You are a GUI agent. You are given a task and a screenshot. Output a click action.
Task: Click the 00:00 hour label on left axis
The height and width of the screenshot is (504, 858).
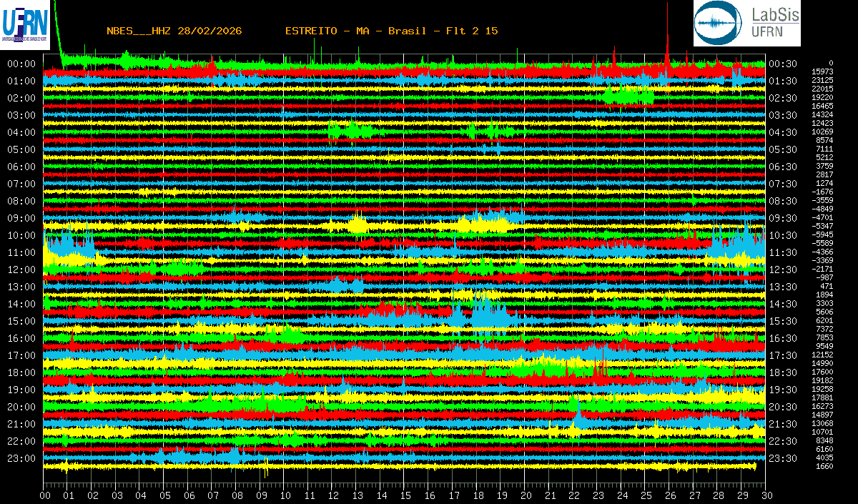pyautogui.click(x=21, y=64)
